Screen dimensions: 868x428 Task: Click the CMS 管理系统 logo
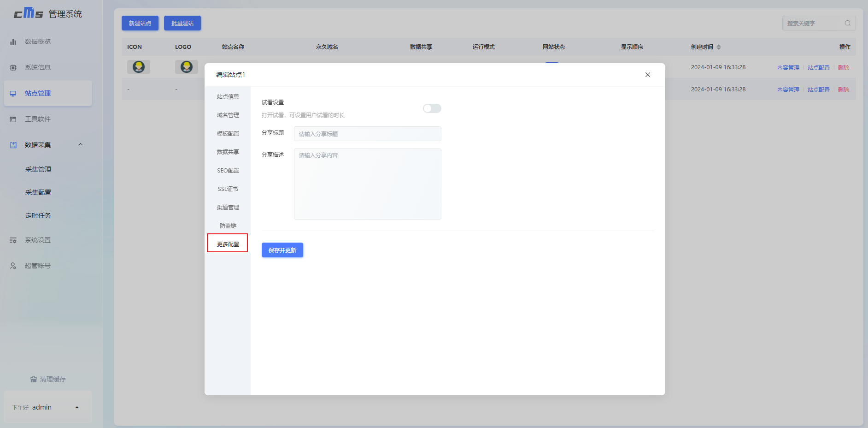48,13
